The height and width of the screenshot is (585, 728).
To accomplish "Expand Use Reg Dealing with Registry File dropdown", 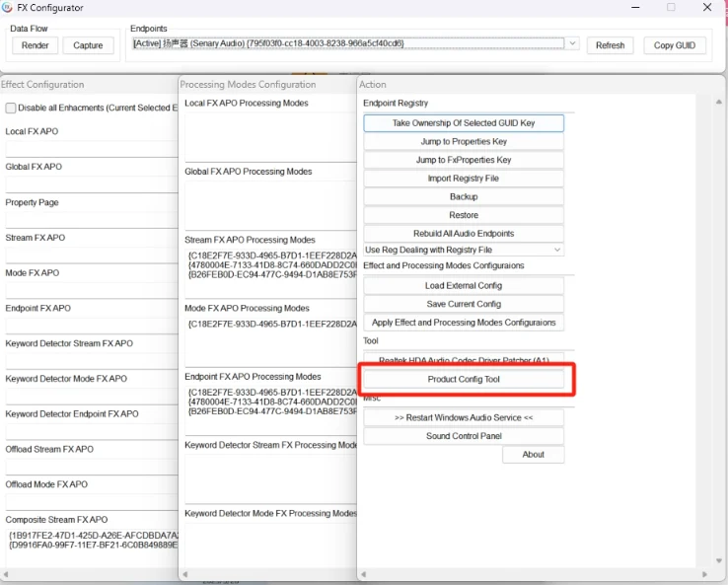I will click(x=557, y=251).
